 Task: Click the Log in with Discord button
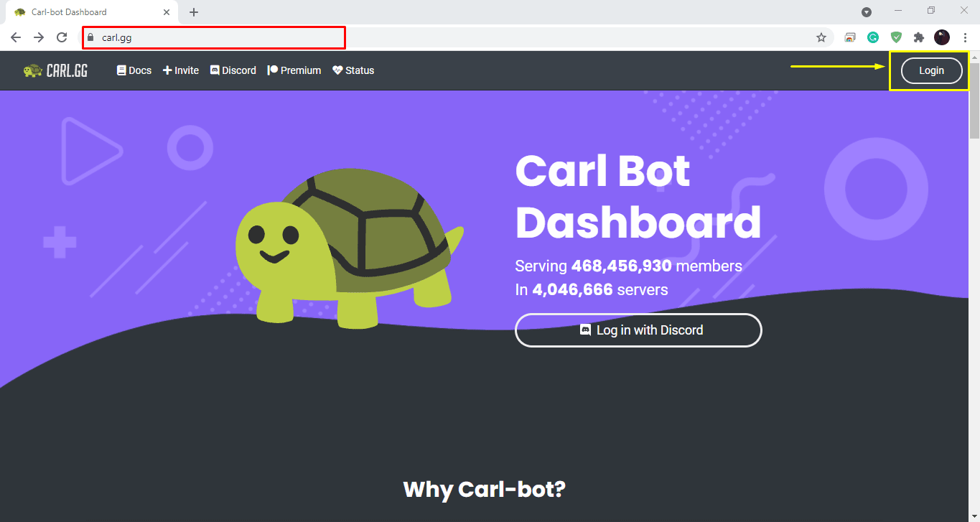pos(638,330)
